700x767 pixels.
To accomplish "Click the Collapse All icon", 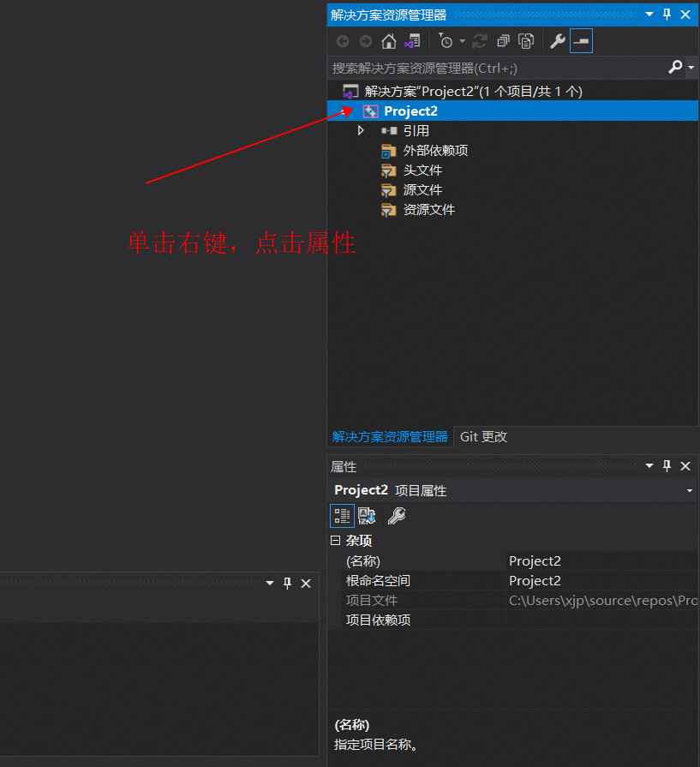I will click(x=503, y=40).
